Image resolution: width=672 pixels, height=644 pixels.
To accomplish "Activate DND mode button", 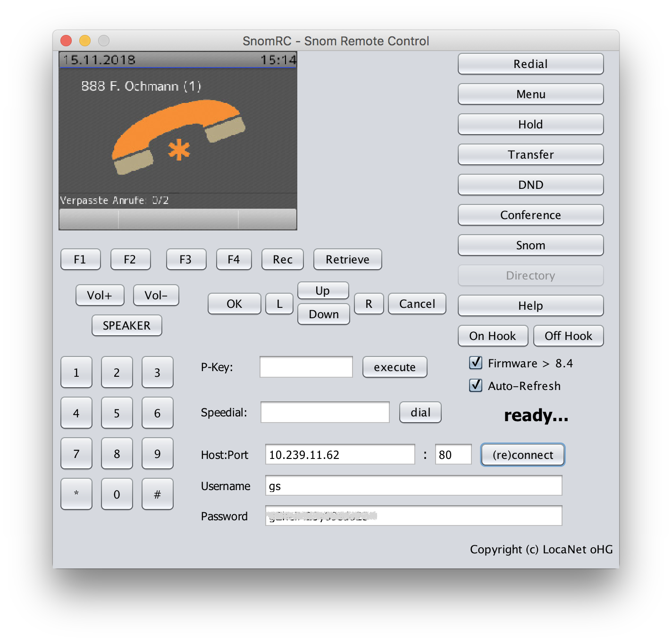I will (530, 185).
